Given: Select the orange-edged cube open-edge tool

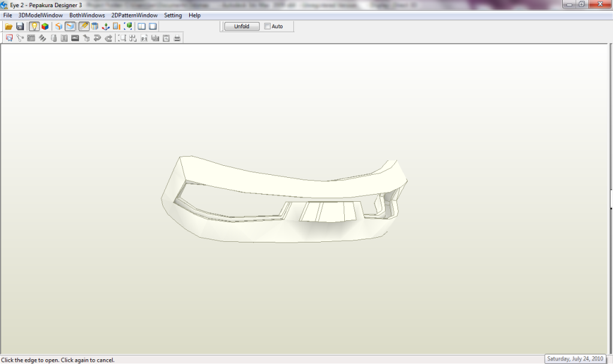Looking at the screenshot, I should (59, 26).
